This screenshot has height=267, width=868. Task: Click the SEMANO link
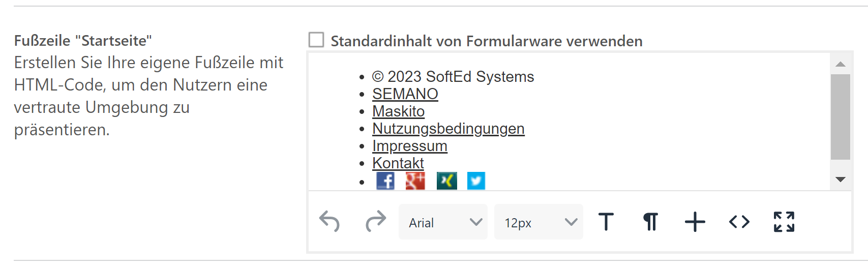click(405, 94)
